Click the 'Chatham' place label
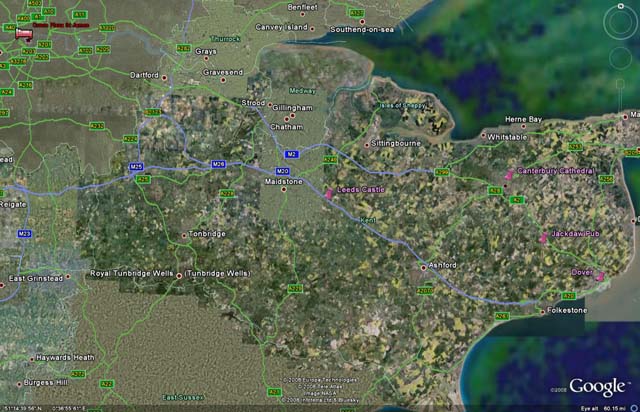The width and height of the screenshot is (640, 412). (287, 127)
